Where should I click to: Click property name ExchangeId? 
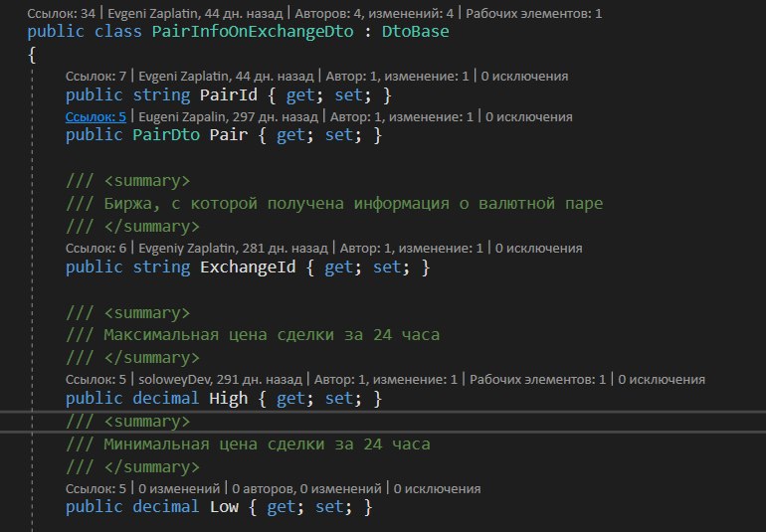coord(248,267)
